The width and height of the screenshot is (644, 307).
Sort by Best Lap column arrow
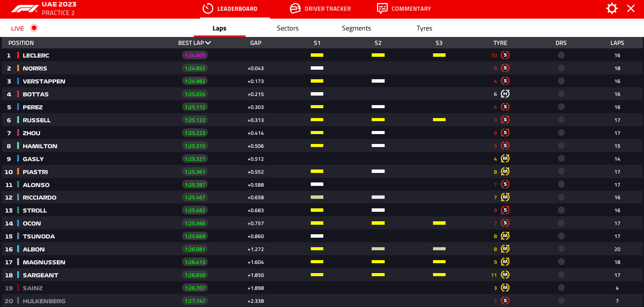point(208,43)
